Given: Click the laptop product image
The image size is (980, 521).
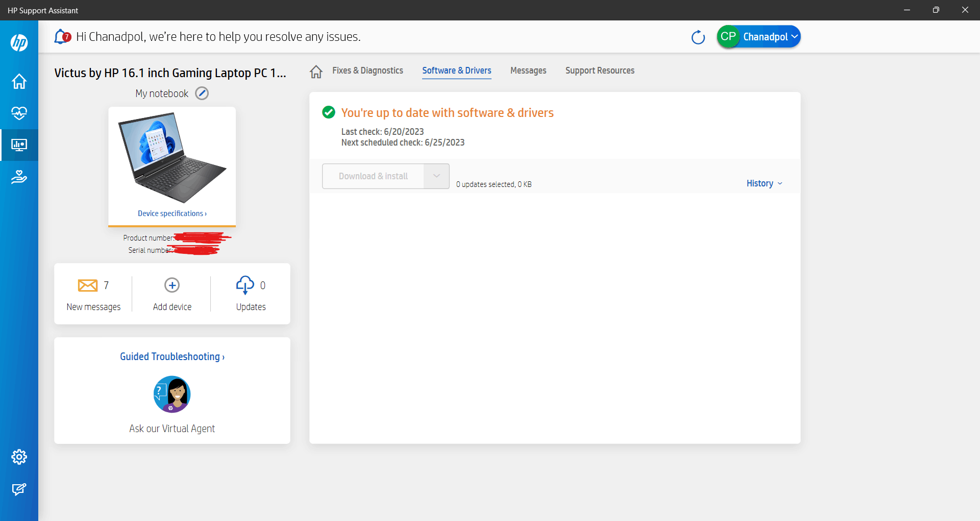Looking at the screenshot, I should click(x=172, y=157).
